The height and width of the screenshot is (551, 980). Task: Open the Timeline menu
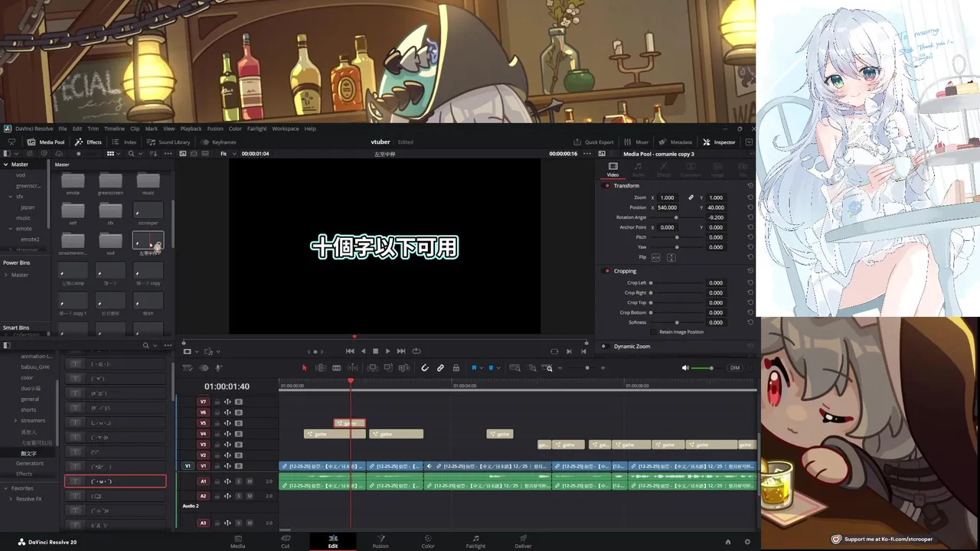tap(114, 129)
